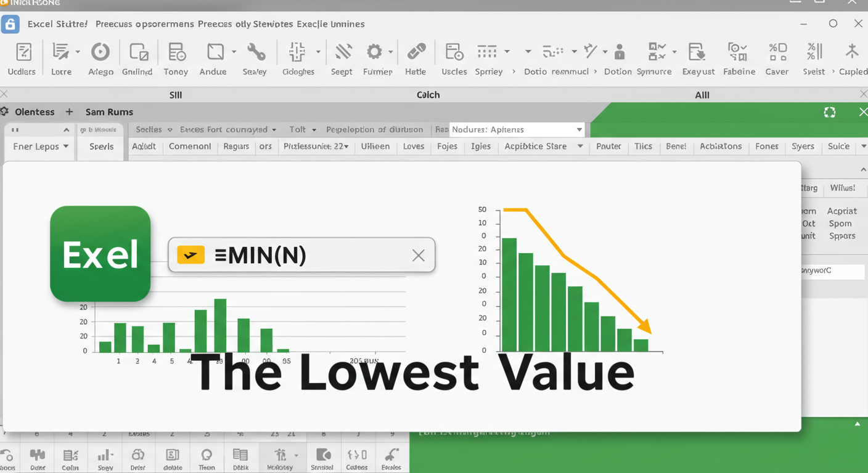Select the Sam Rums tab
This screenshot has height=473, width=868.
[x=109, y=111]
